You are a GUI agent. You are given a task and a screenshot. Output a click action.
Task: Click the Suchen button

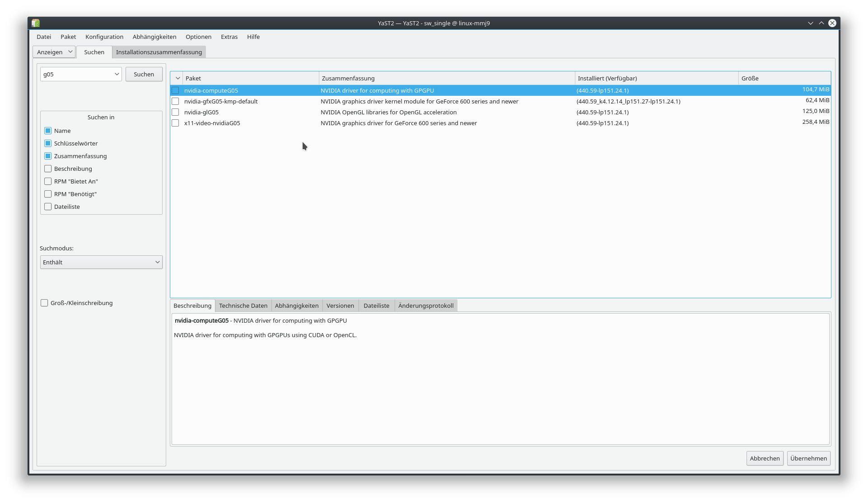144,74
